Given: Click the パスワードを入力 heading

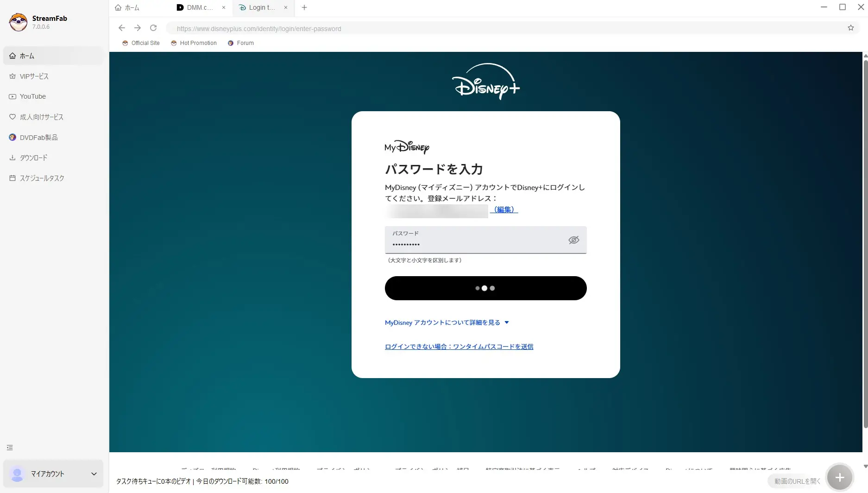Looking at the screenshot, I should click(x=434, y=169).
